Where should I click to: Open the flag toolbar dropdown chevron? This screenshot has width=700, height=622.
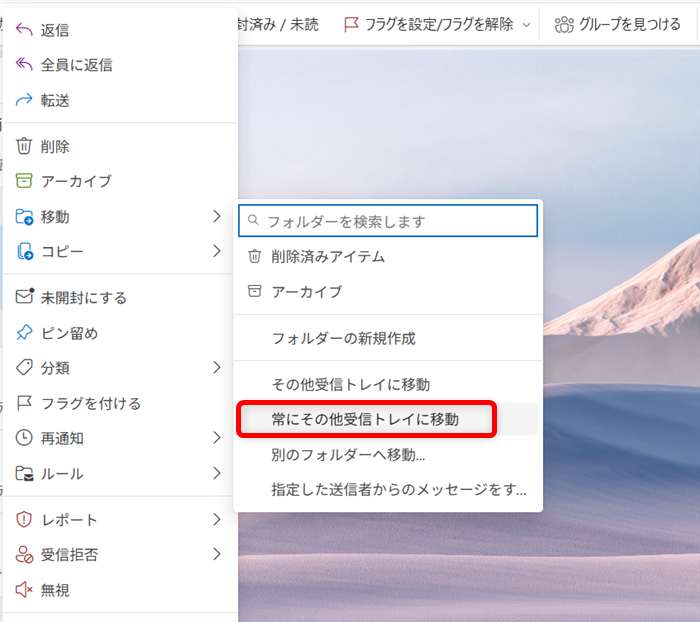click(527, 24)
